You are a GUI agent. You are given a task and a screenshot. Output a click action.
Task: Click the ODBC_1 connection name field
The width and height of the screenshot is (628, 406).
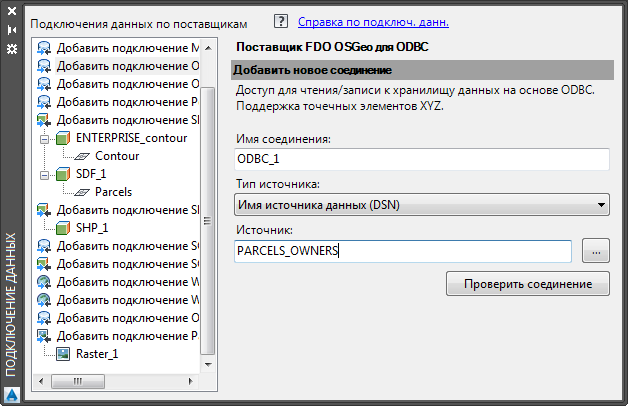pos(420,159)
